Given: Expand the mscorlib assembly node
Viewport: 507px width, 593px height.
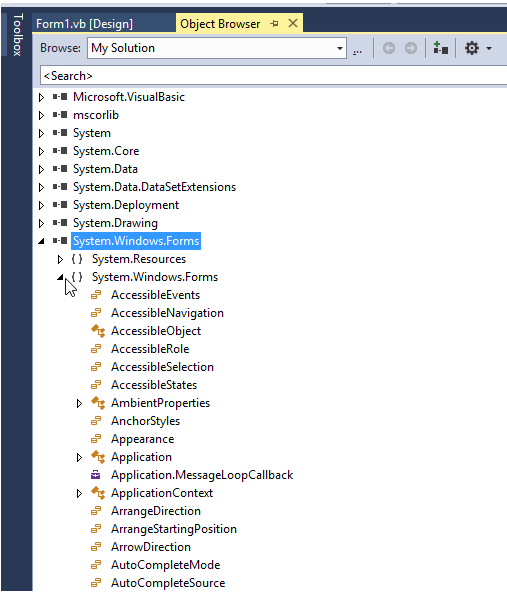Looking at the screenshot, I should pyautogui.click(x=41, y=115).
